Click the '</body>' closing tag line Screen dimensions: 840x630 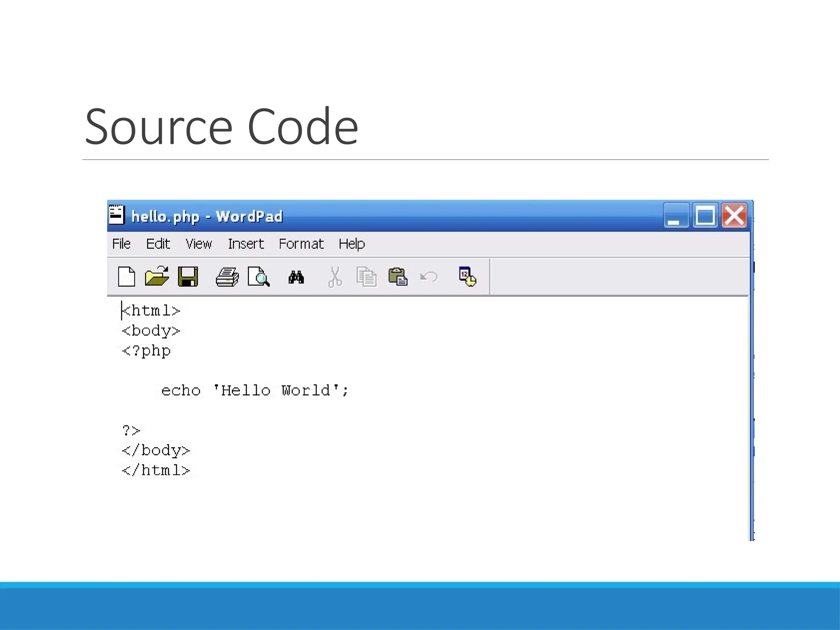click(x=156, y=450)
